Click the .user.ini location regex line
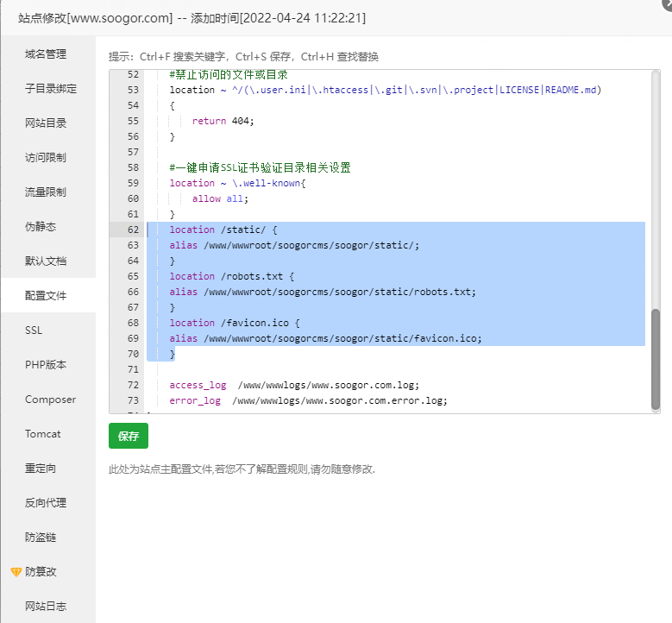 click(x=386, y=90)
